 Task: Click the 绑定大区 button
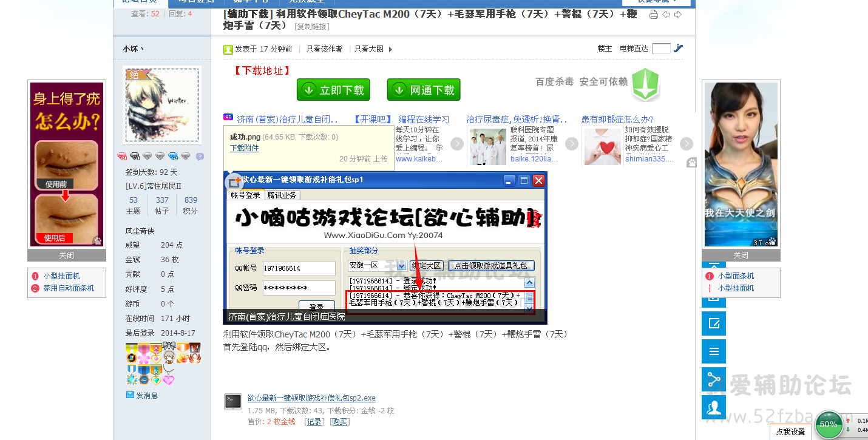(426, 266)
